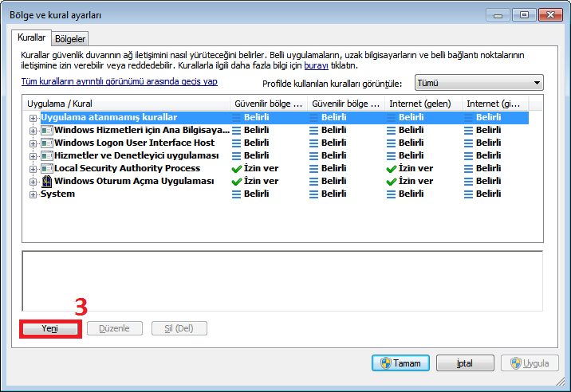This screenshot has height=392, width=571.
Task: Click the second 'Güvenilir bölge ...' column header
Action: click(346, 104)
